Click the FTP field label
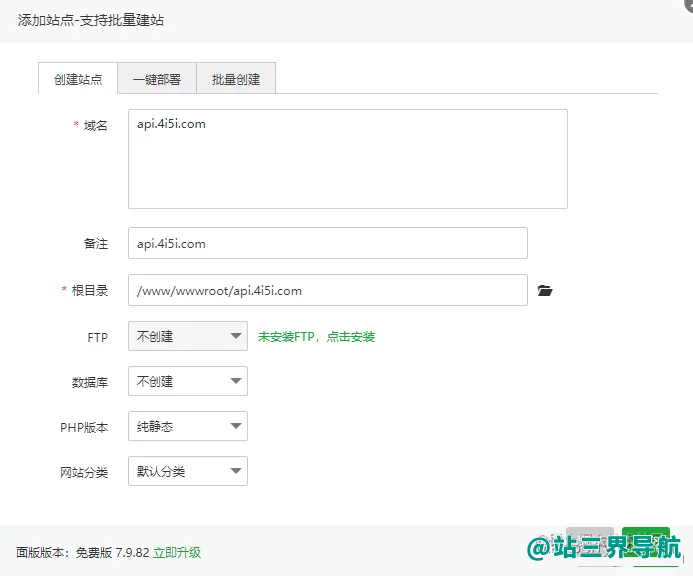The image size is (693, 576). [x=98, y=338]
